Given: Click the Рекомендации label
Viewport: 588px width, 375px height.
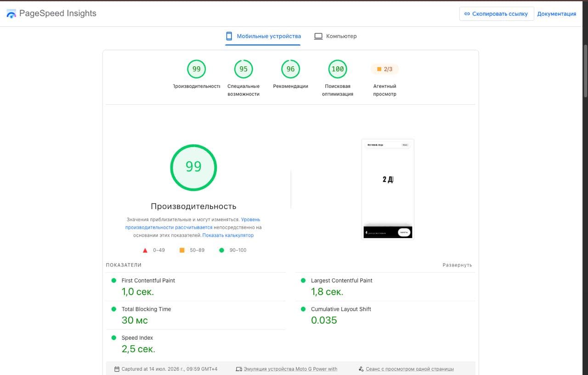Looking at the screenshot, I should pos(290,86).
